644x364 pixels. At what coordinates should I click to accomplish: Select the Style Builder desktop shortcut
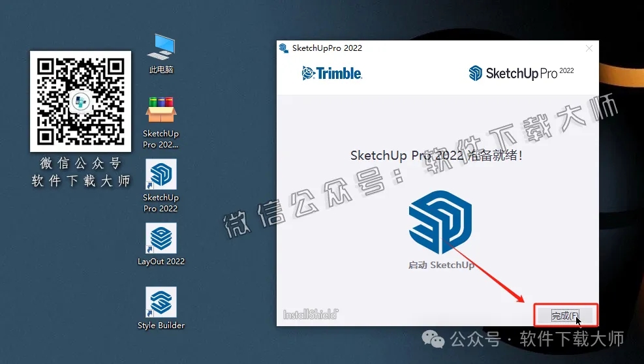coord(161,308)
